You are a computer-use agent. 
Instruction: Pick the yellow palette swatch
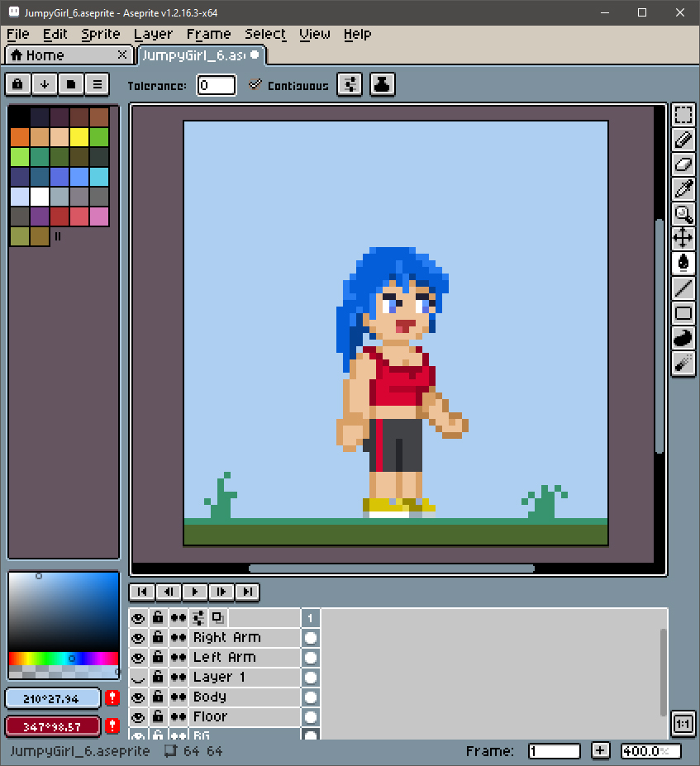pyautogui.click(x=79, y=137)
